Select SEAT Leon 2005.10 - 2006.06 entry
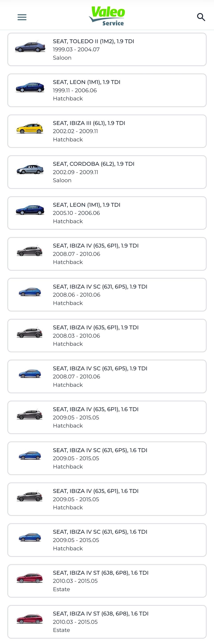This screenshot has width=214, height=644. [107, 213]
